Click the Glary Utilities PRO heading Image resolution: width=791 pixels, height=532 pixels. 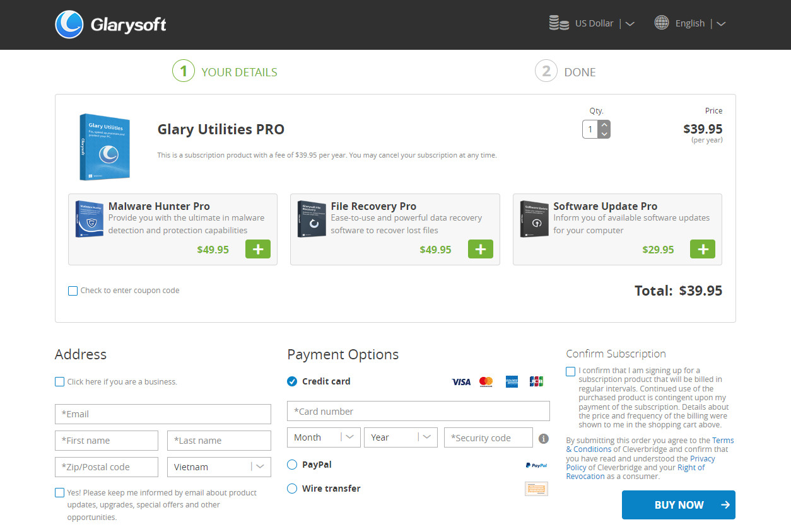coord(221,129)
